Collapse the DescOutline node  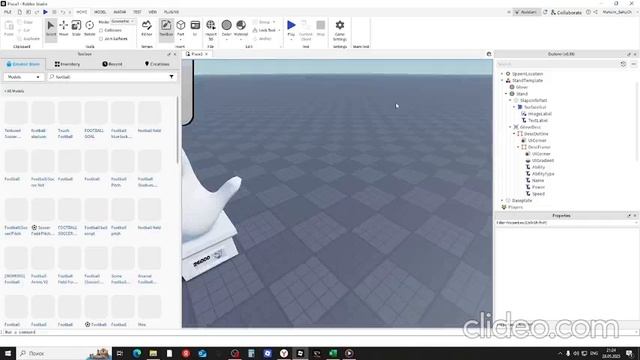(x=514, y=134)
